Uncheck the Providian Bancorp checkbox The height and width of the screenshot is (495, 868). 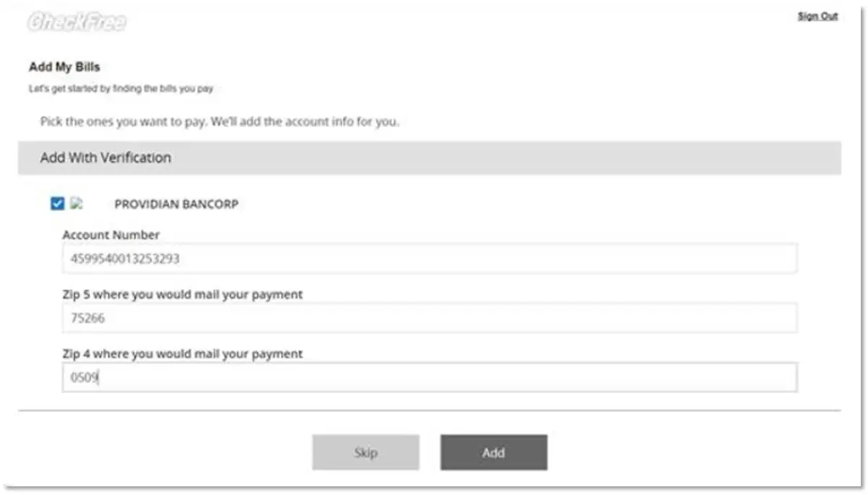pyautogui.click(x=58, y=205)
